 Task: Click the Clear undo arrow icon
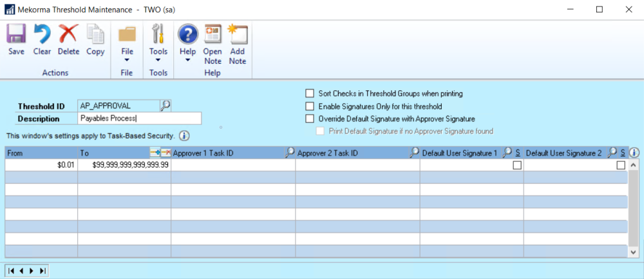[41, 34]
